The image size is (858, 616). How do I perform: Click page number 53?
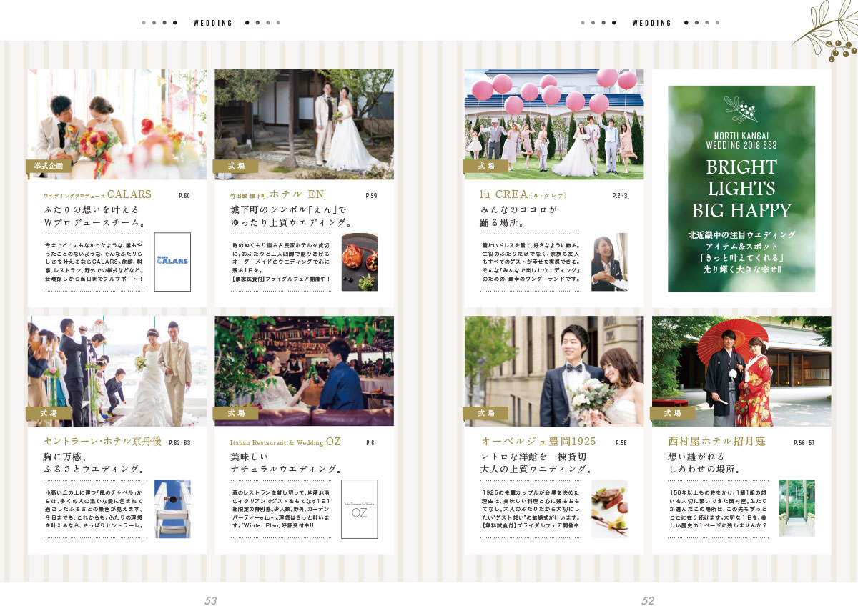211,601
